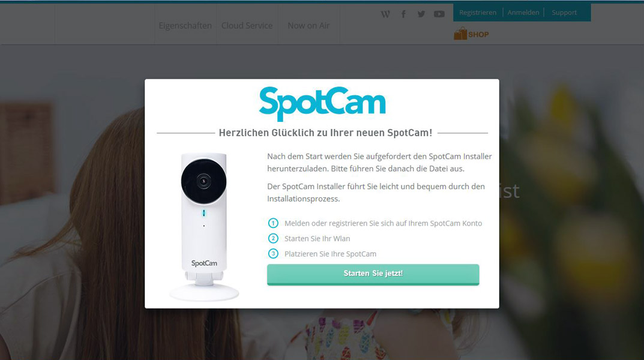The height and width of the screenshot is (360, 644).
Task: Click the step 2 circle icon
Action: [273, 238]
